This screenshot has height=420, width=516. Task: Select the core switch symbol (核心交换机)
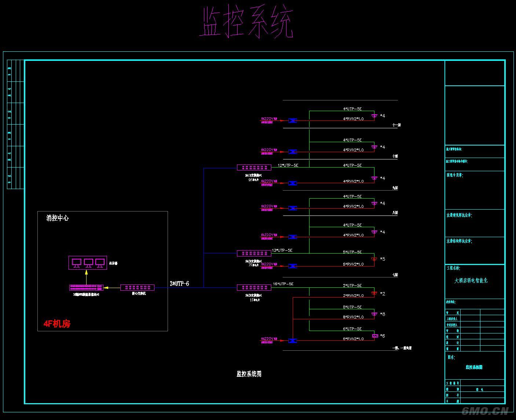click(x=138, y=288)
